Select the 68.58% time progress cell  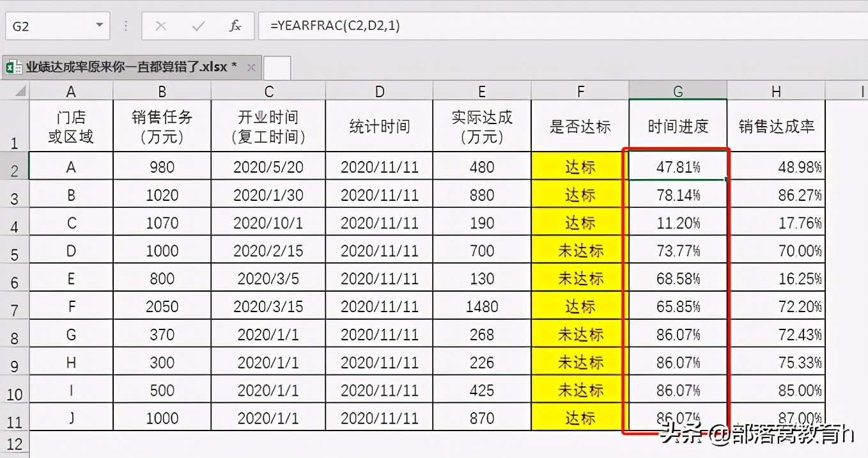[x=678, y=278]
